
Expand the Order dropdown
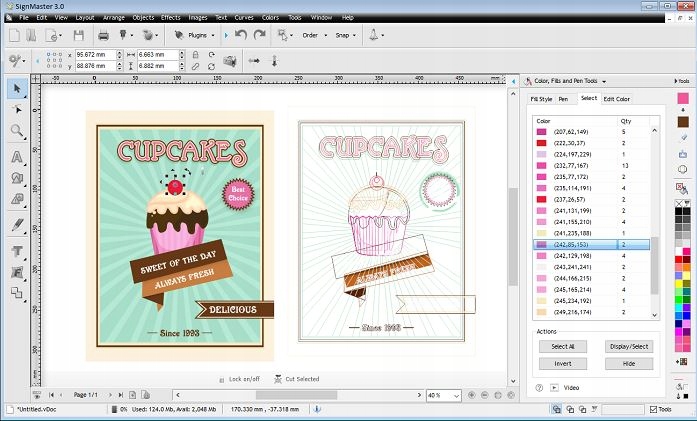tap(309, 36)
